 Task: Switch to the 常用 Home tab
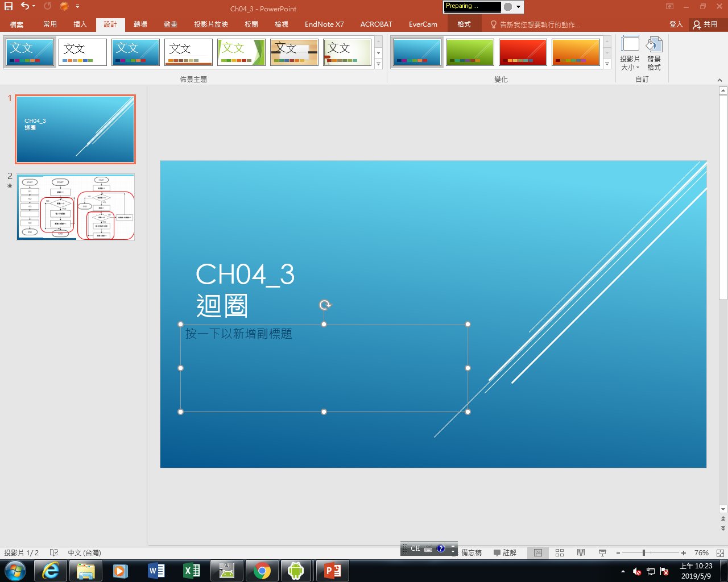click(x=50, y=24)
